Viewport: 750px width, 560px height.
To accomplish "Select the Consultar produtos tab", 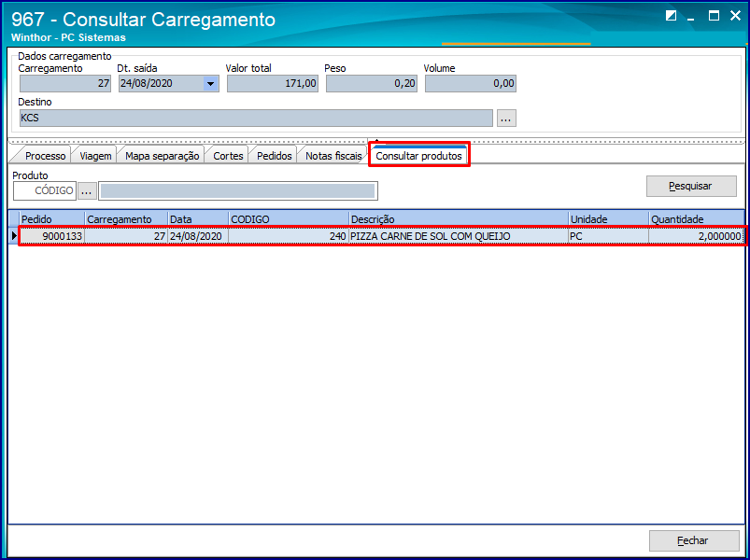I will 419,156.
